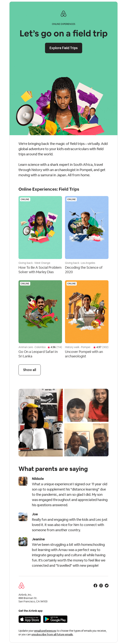This screenshot has height=644, width=127.
Task: Click the red Airbnb logo in footer
Action: point(21,585)
